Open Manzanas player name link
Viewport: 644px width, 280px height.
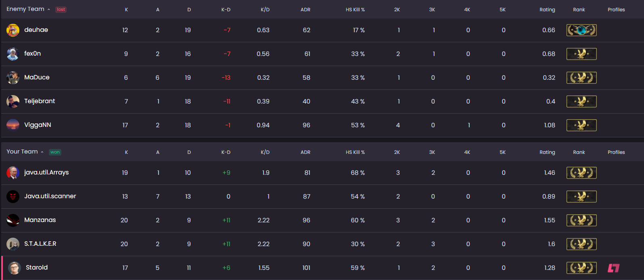click(x=40, y=220)
